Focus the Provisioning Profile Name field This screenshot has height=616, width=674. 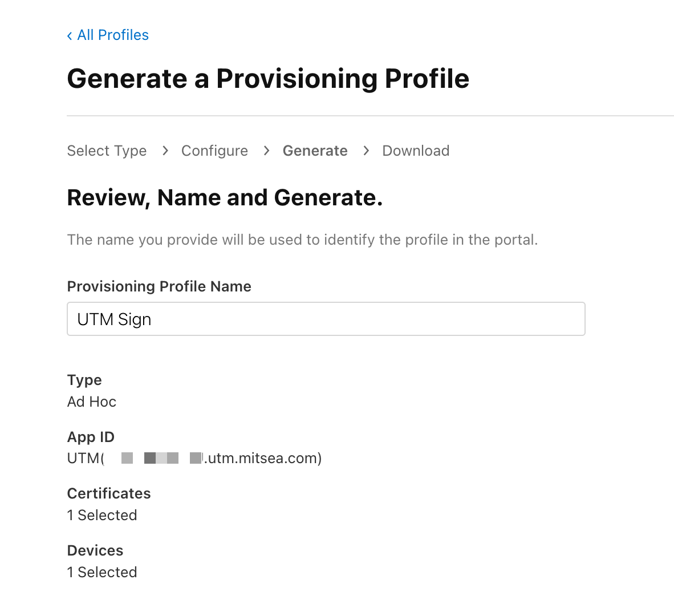pos(326,319)
